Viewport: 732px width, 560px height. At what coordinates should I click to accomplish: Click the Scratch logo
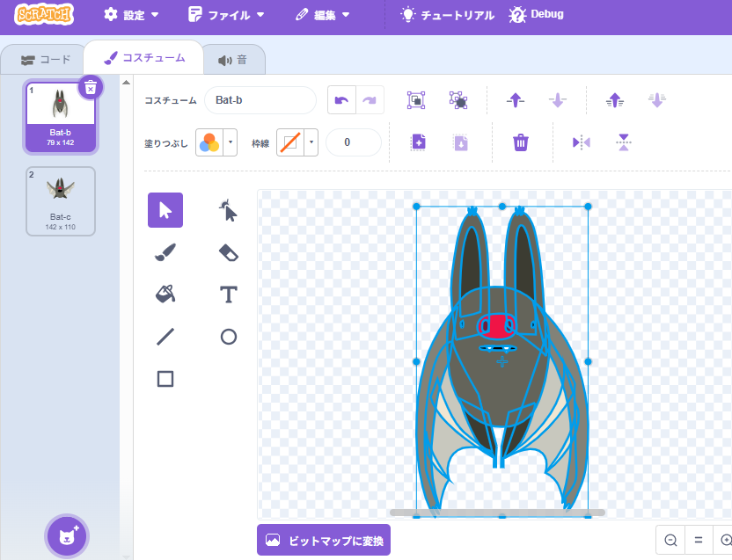(x=44, y=14)
